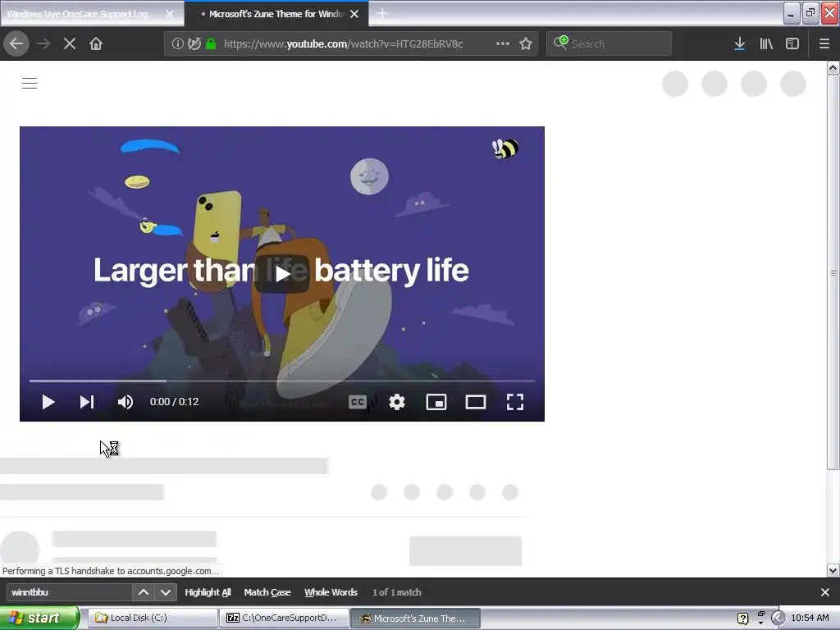840x630 pixels.
Task: Toggle Highlight All in find bar
Action: pos(208,592)
